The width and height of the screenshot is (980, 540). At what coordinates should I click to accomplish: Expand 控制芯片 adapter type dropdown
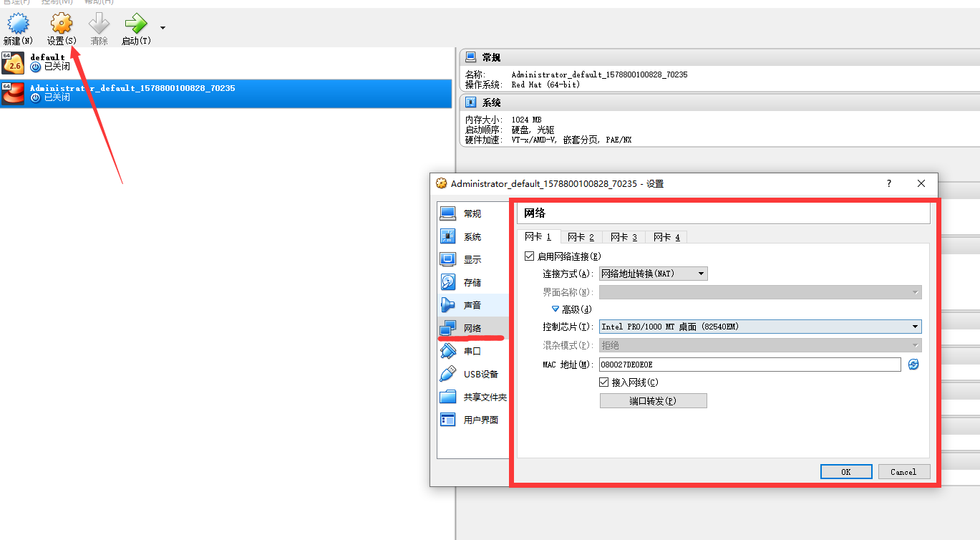click(x=760, y=327)
